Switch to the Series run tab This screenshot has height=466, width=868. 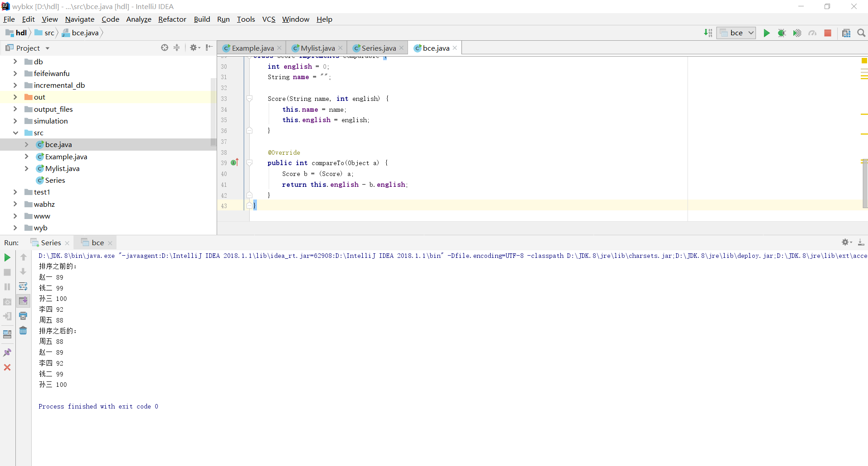tap(50, 243)
